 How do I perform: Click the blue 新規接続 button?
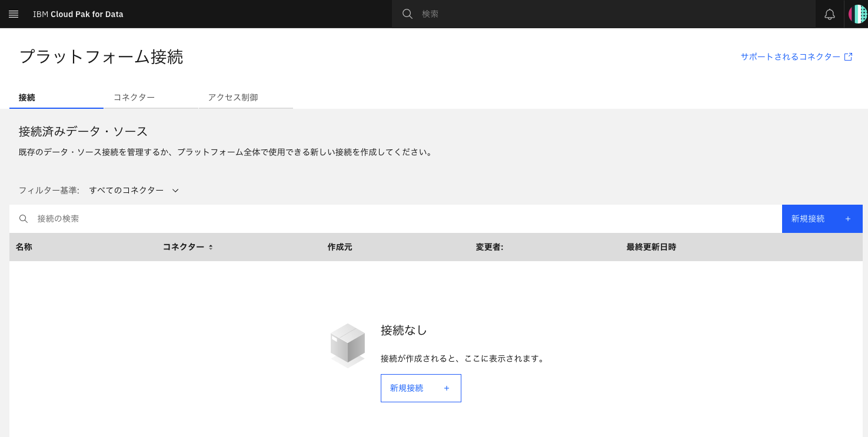(x=822, y=218)
